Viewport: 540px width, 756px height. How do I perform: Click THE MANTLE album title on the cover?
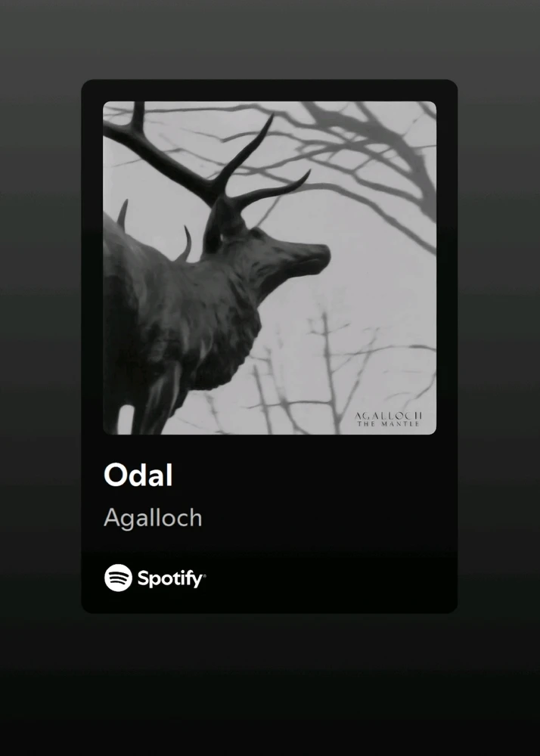(389, 424)
